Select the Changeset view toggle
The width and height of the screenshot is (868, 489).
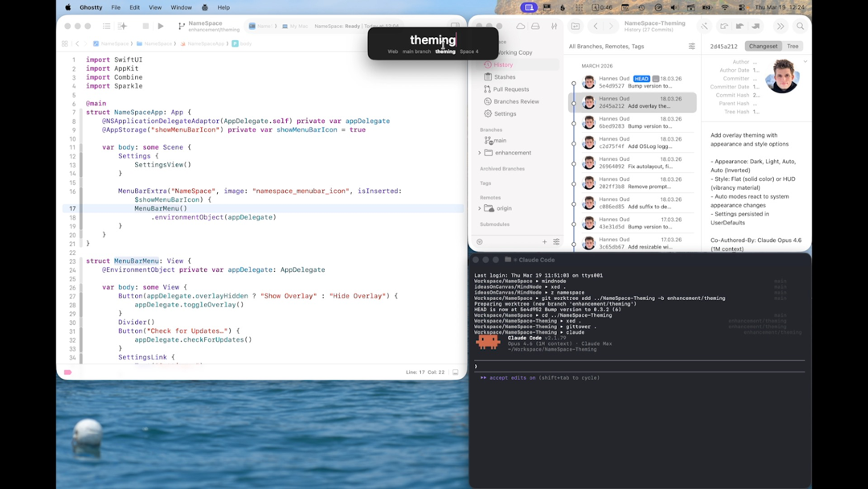click(762, 45)
